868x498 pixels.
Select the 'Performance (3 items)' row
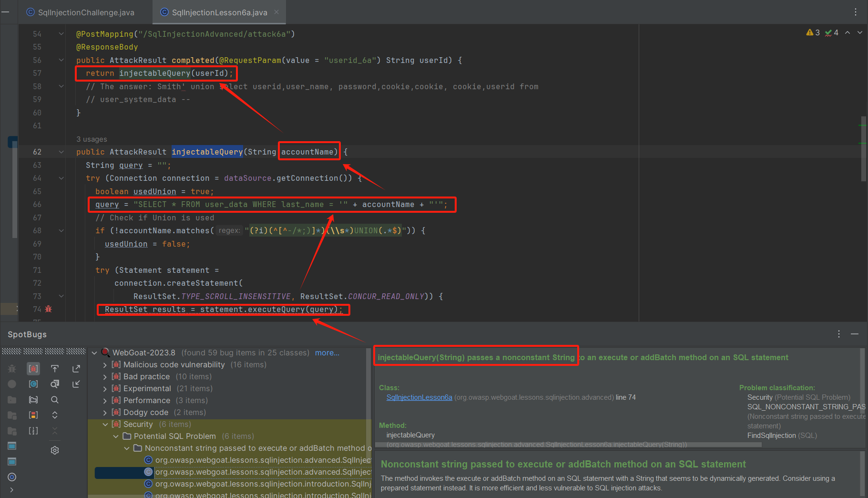tap(160, 400)
